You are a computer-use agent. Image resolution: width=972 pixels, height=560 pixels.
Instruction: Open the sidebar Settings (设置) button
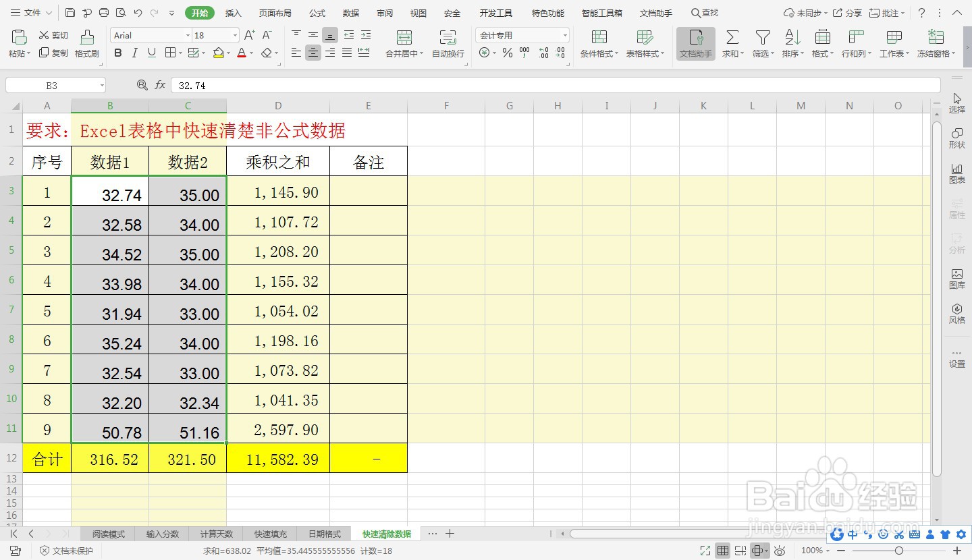click(x=957, y=358)
